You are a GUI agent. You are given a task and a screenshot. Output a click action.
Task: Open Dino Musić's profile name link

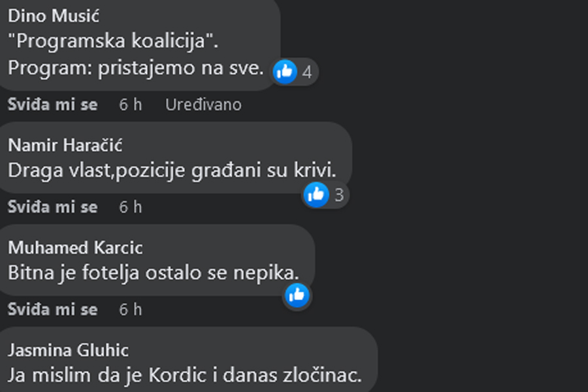pyautogui.click(x=54, y=16)
